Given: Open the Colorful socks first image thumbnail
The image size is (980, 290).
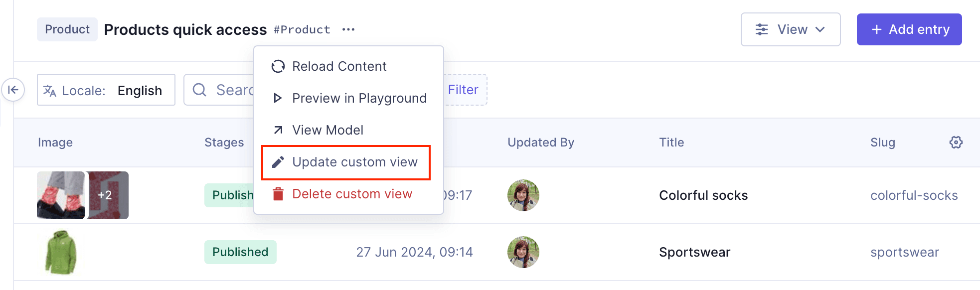Looking at the screenshot, I should pos(61,195).
